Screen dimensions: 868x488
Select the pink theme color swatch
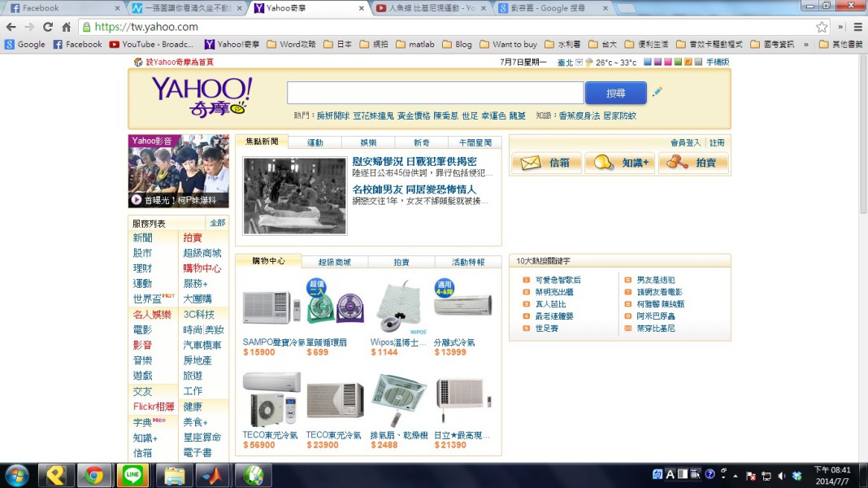pos(667,62)
